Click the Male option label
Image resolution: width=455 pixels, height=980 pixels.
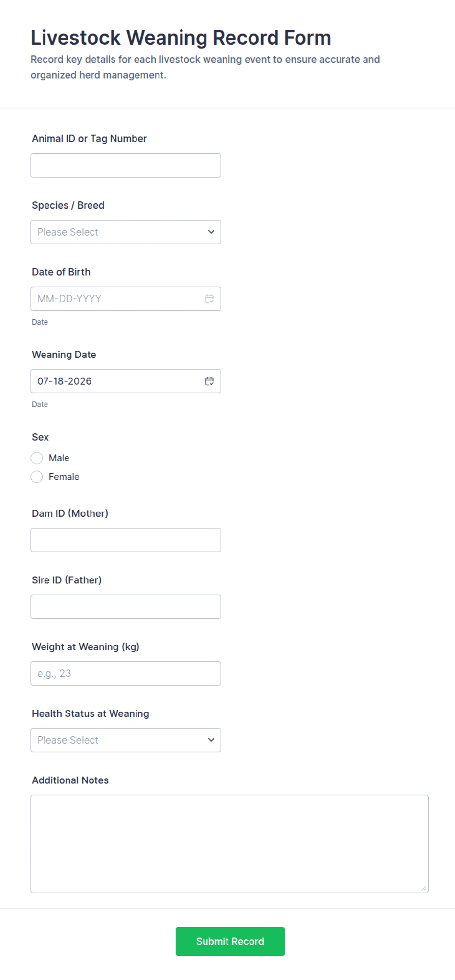point(59,458)
